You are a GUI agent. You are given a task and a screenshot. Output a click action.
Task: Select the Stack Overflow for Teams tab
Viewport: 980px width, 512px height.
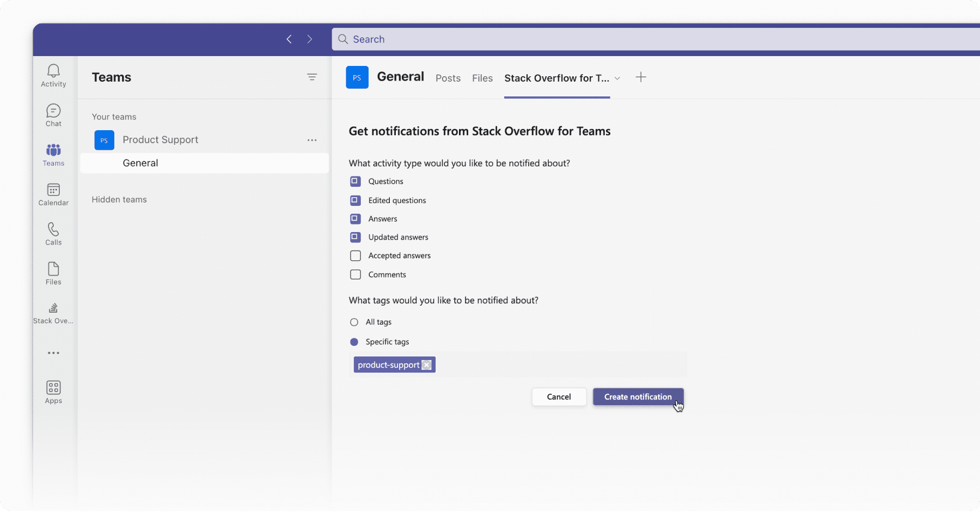point(557,78)
